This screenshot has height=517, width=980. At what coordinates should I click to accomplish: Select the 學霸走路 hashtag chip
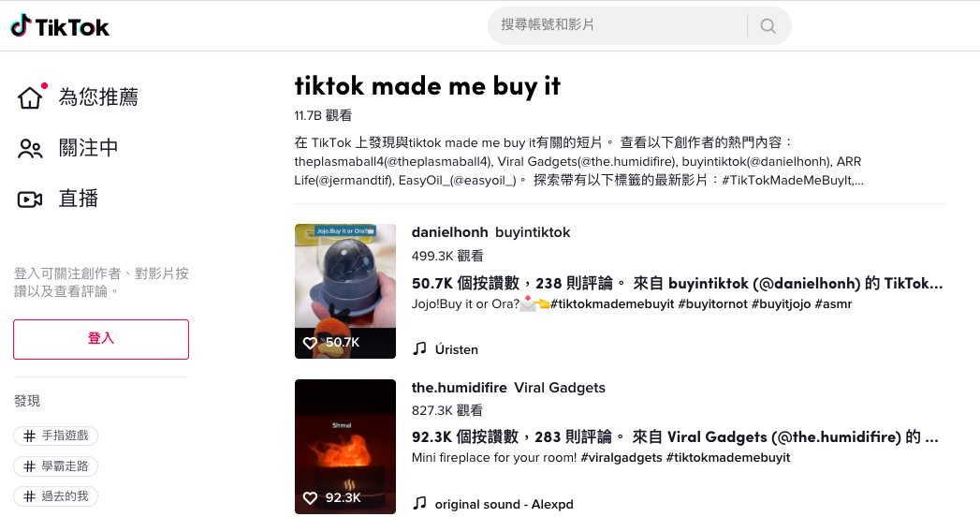click(x=56, y=466)
